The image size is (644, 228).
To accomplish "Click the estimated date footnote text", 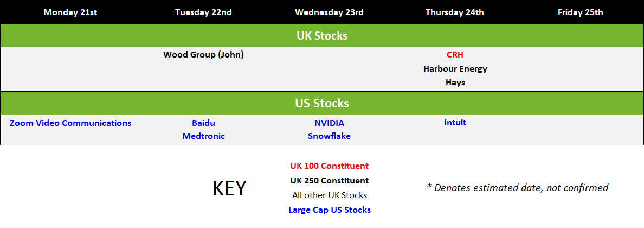I will [518, 188].
